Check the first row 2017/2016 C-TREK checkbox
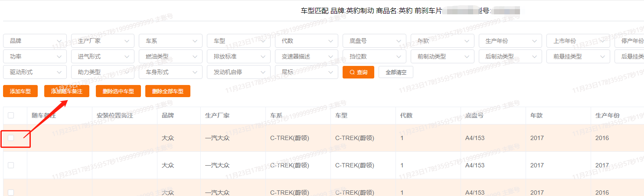 [11, 138]
